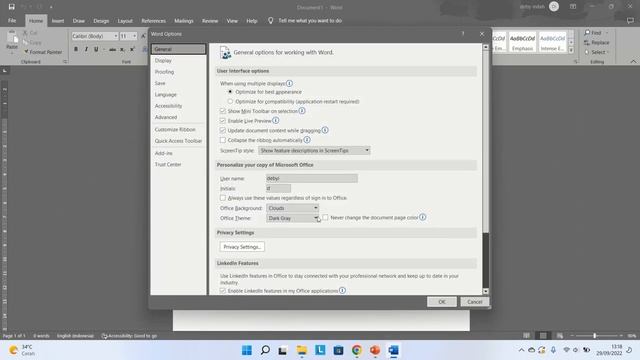The width and height of the screenshot is (640, 360).
Task: Open the File menu
Action: tap(12, 21)
